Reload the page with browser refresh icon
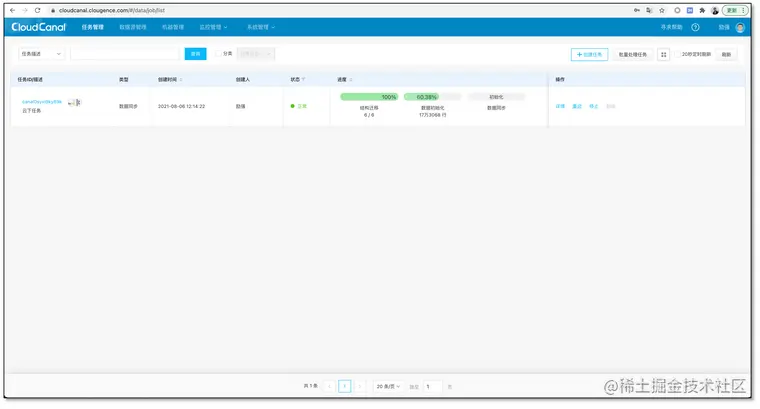The image size is (760, 409). 37,10
